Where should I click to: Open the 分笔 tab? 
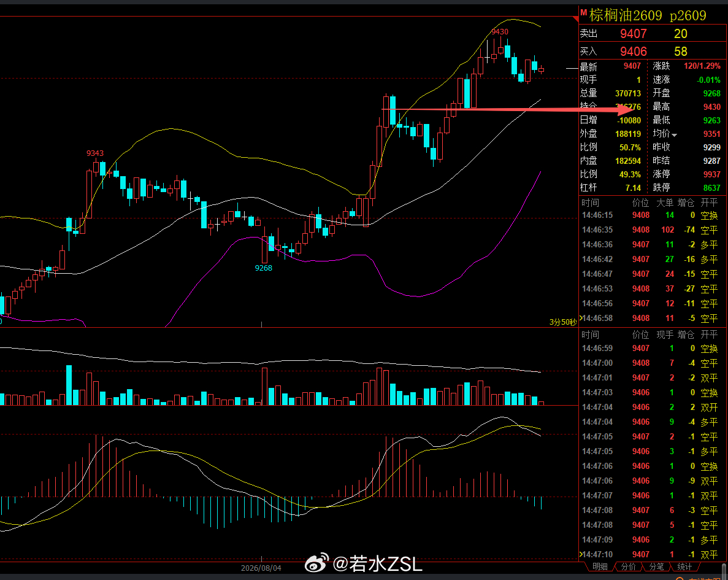click(x=656, y=566)
